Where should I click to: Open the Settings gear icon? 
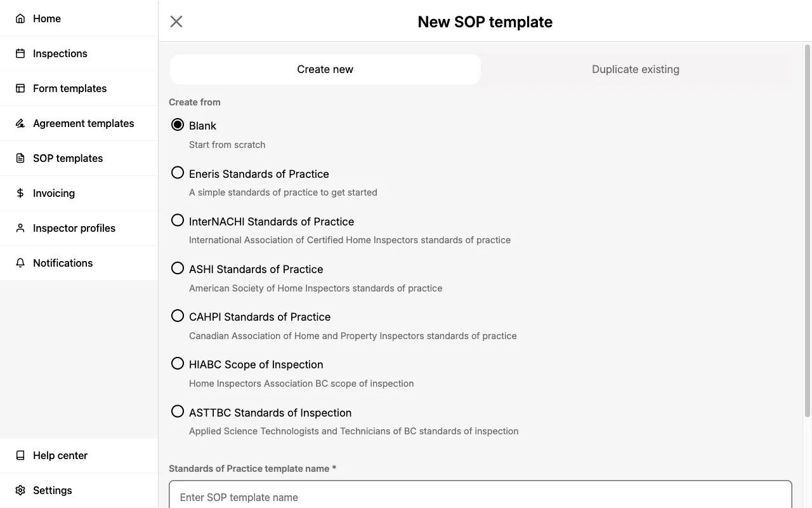click(20, 490)
